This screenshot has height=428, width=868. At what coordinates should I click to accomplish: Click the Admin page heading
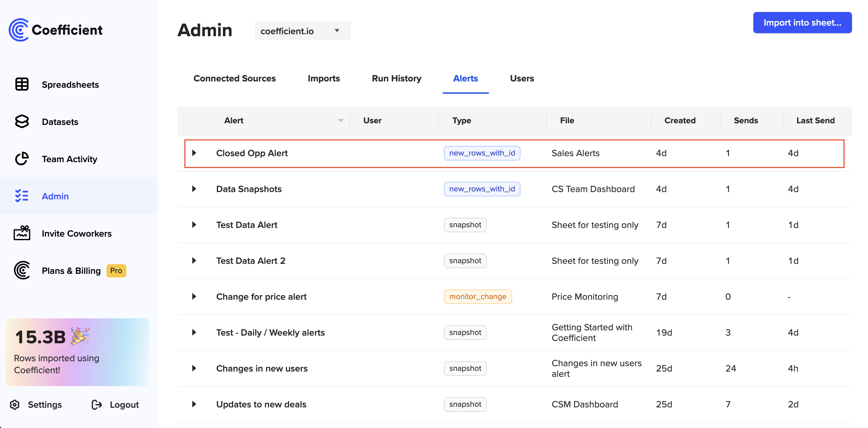(x=205, y=30)
